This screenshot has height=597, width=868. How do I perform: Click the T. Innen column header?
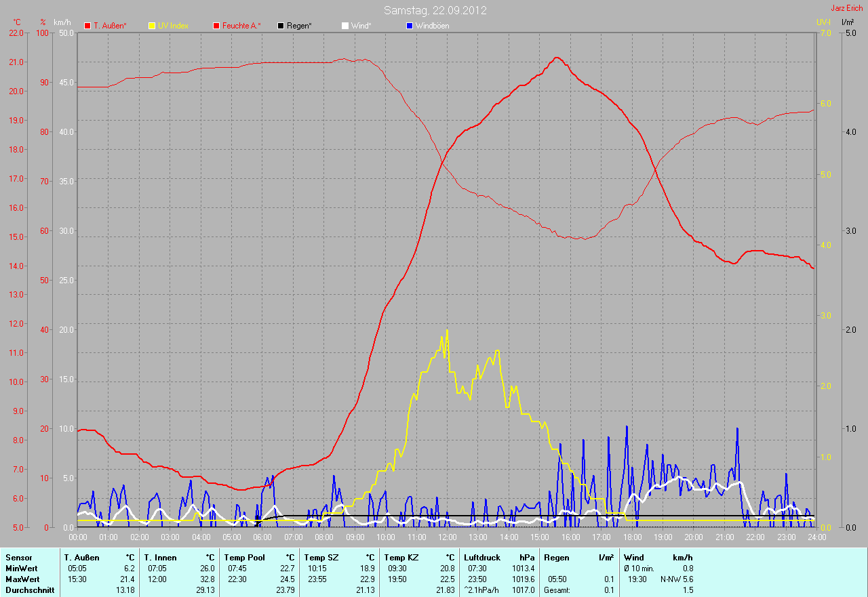coord(159,557)
